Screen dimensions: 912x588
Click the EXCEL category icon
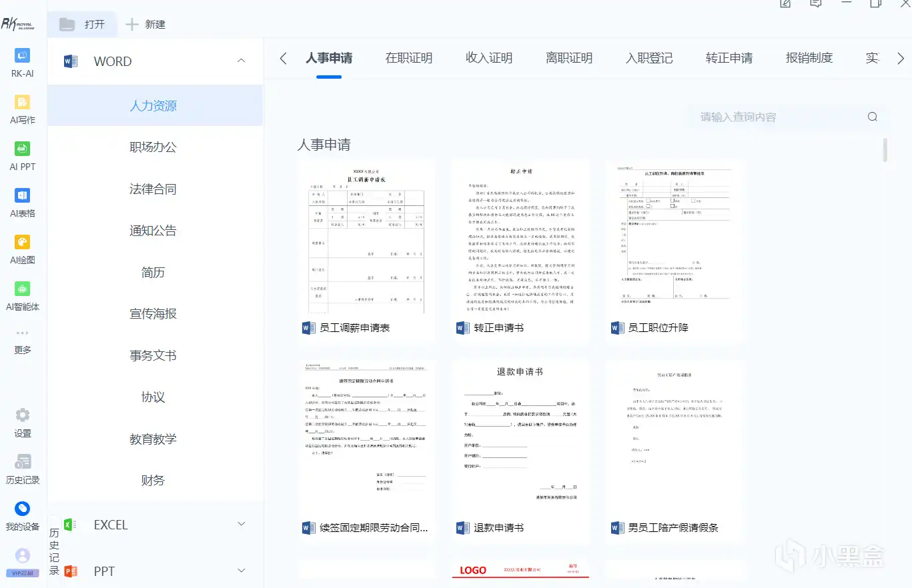click(x=70, y=525)
